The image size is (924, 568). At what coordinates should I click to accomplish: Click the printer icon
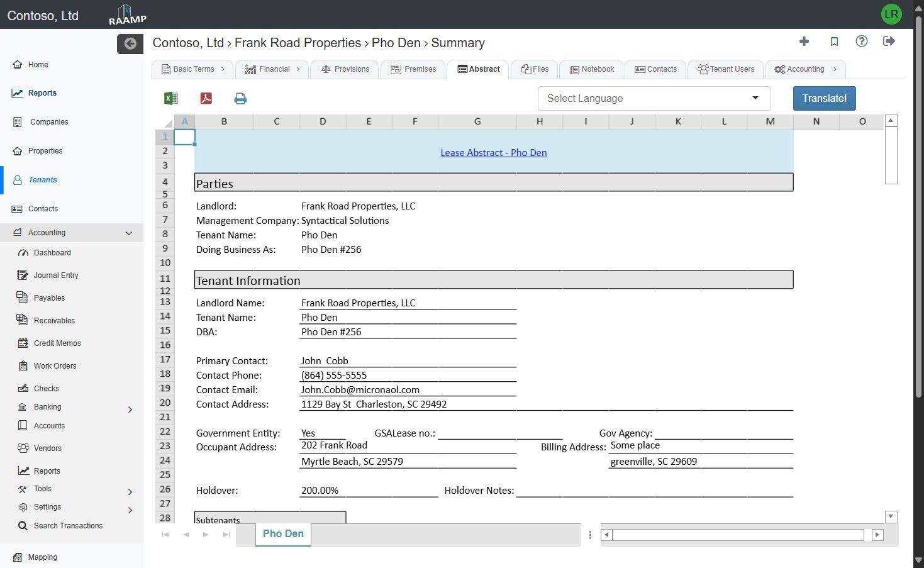(x=240, y=99)
